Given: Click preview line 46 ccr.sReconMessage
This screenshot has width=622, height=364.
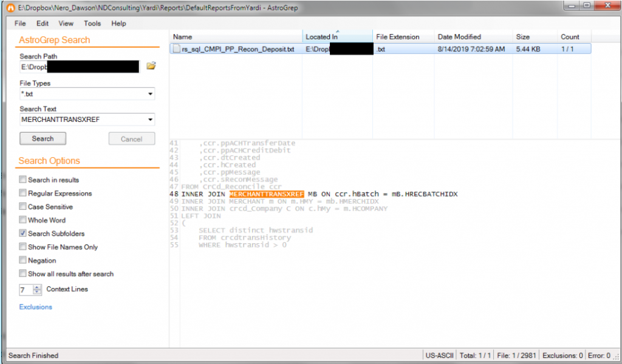Looking at the screenshot, I should coord(238,180).
